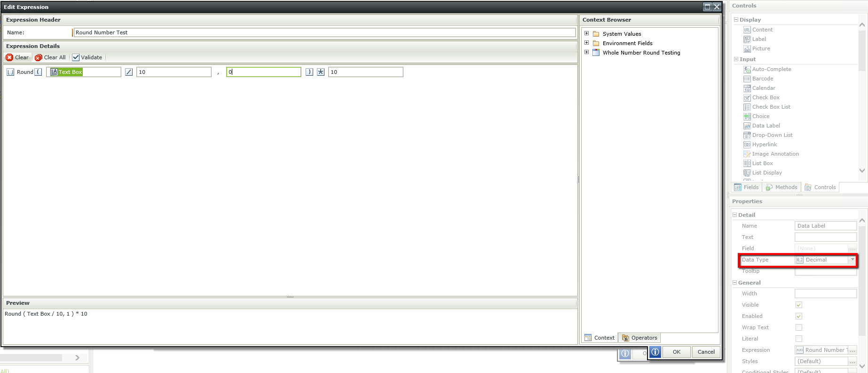Click the Clear All toolbar button
The height and width of the screenshot is (373, 868).
[x=50, y=57]
